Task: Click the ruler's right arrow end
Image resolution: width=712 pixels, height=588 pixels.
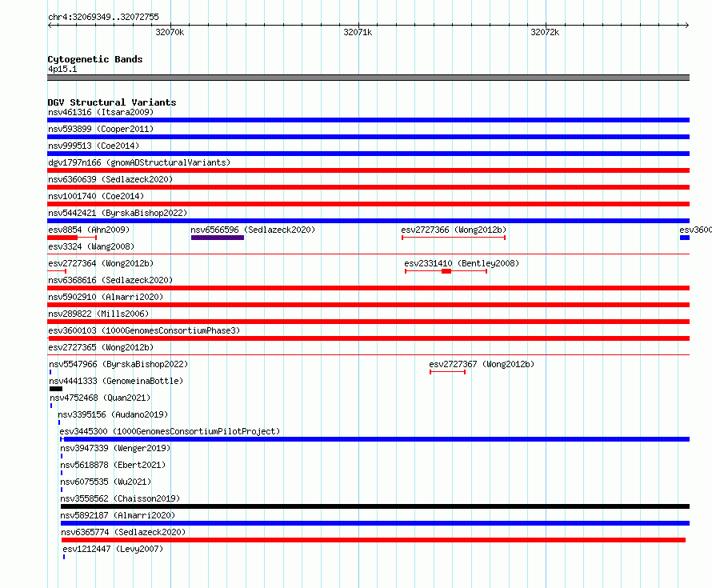Action: 687,25
